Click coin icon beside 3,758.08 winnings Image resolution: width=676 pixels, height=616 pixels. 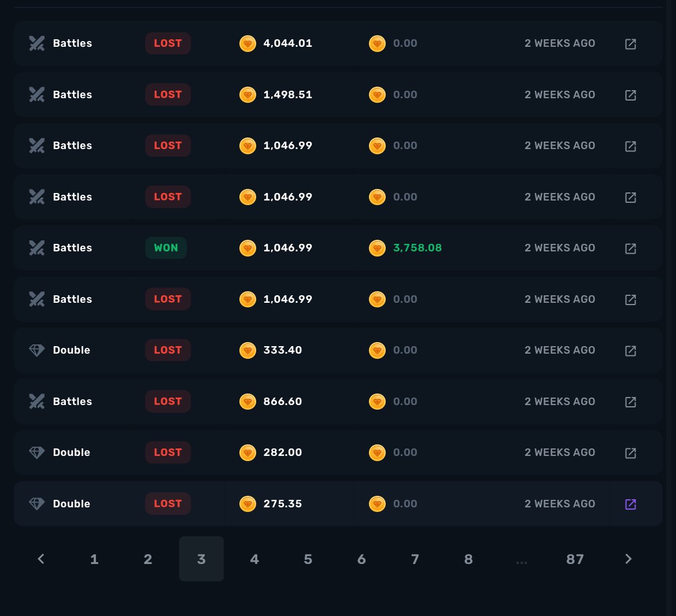377,248
